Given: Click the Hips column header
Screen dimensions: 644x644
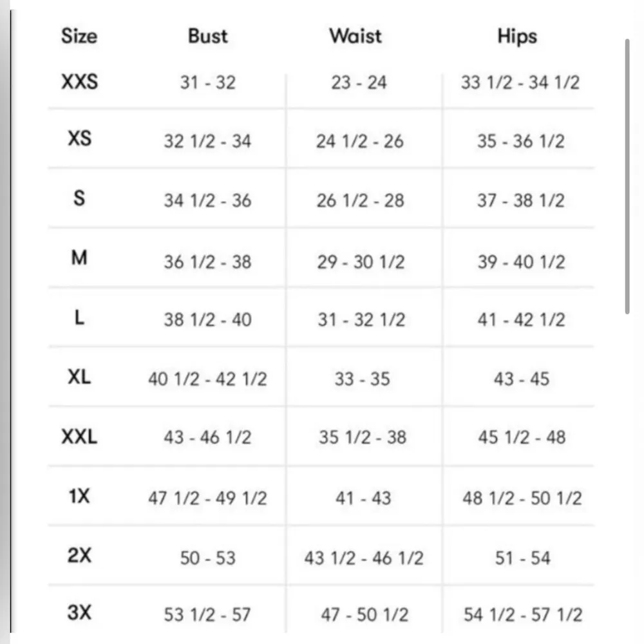Looking at the screenshot, I should pyautogui.click(x=517, y=37).
